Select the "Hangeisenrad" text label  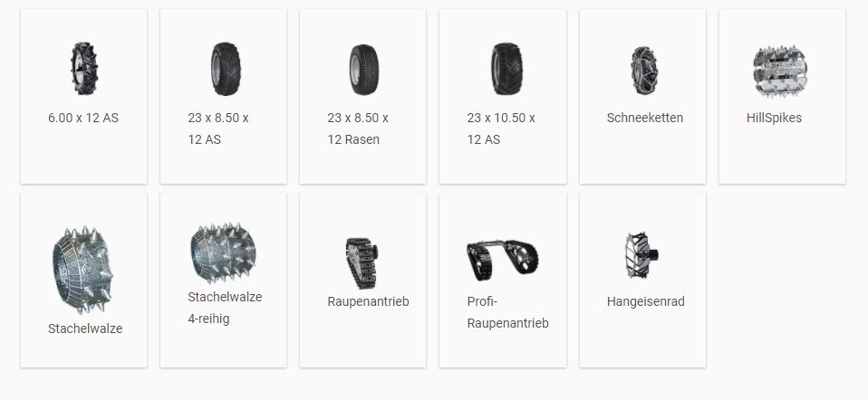tap(645, 301)
